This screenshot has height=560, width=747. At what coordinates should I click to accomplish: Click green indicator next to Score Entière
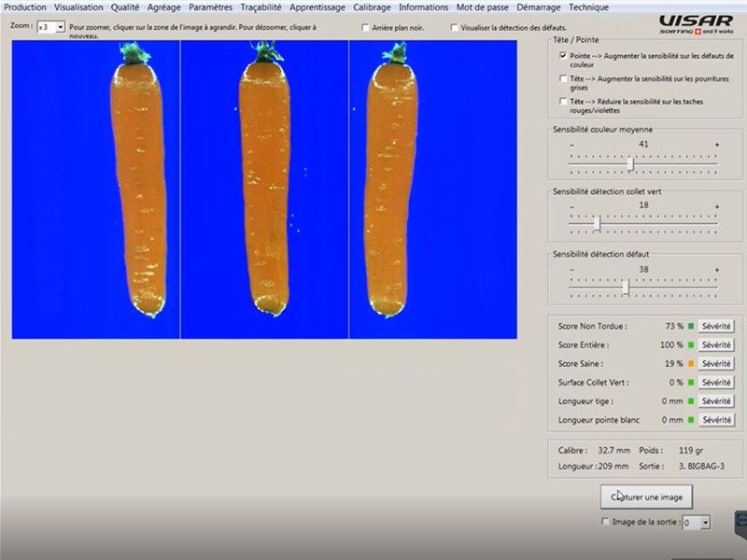(x=692, y=345)
